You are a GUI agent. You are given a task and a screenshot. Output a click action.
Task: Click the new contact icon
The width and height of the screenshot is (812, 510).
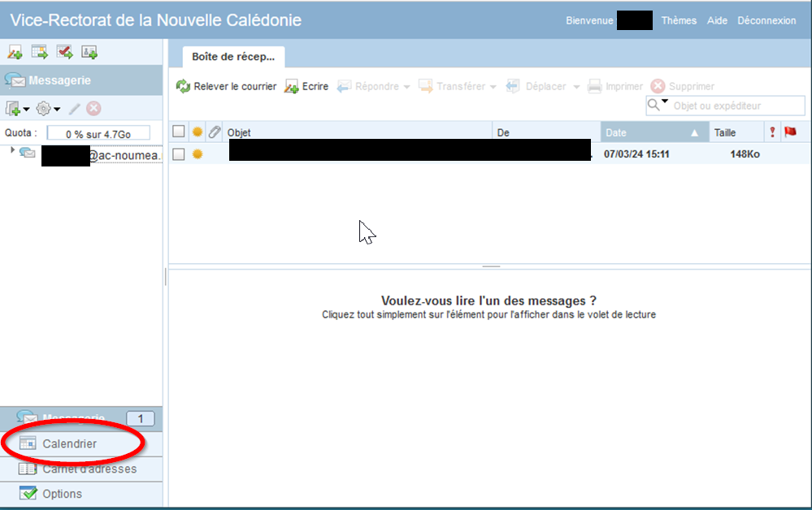[x=89, y=53]
